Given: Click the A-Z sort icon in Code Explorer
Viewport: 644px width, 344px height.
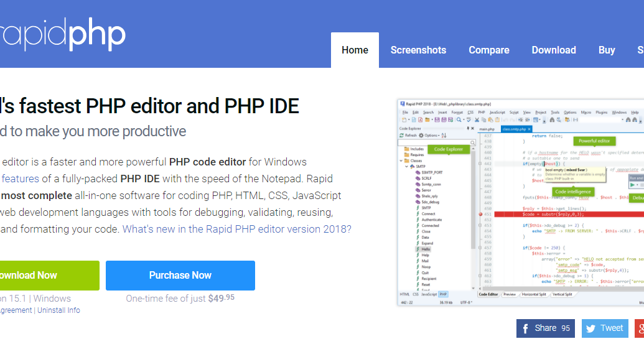Looking at the screenshot, I should (444, 136).
